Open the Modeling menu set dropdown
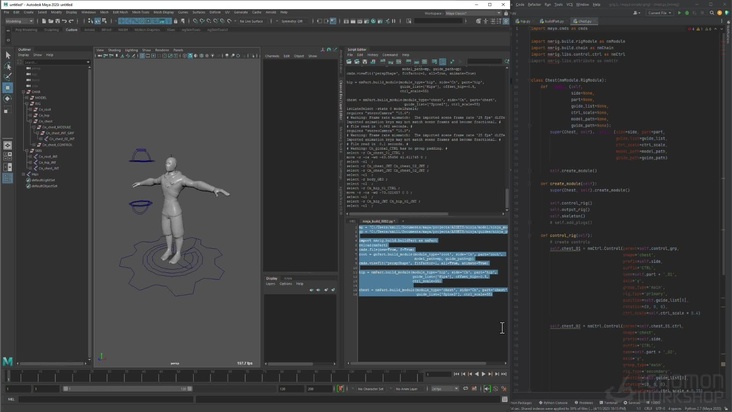 pyautogui.click(x=20, y=21)
